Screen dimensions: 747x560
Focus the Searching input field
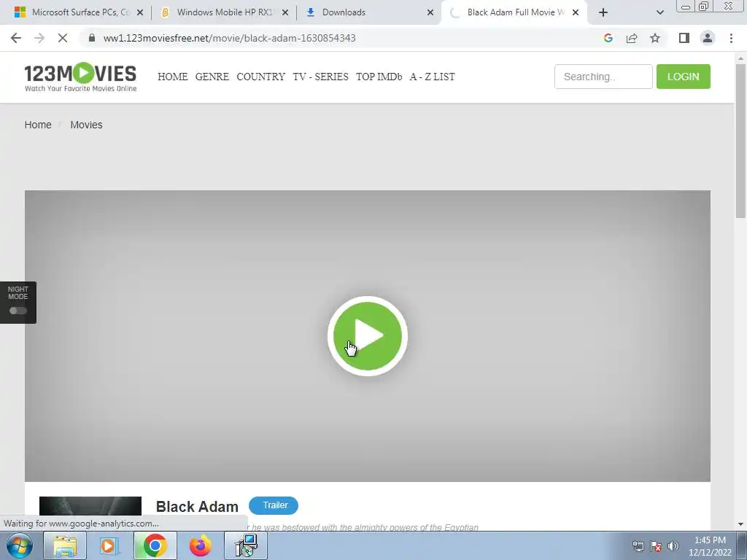(603, 76)
